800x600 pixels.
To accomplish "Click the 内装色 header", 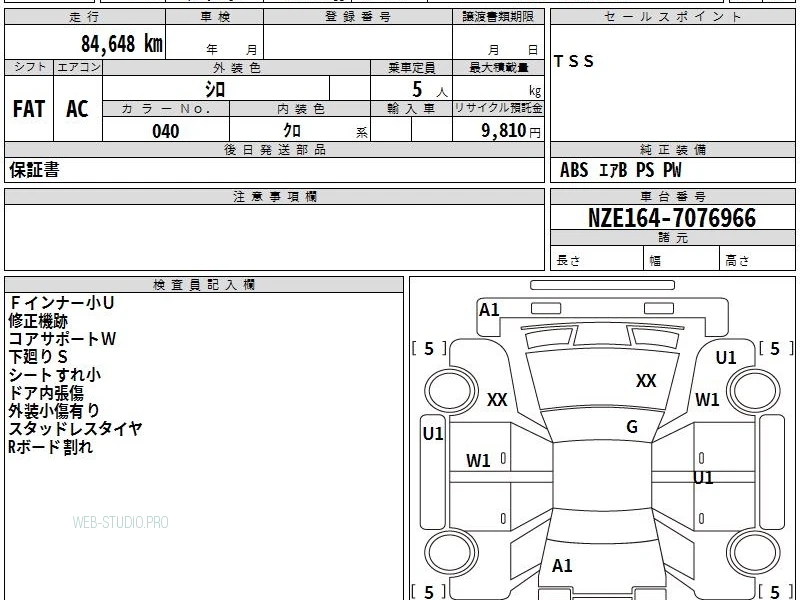I will [x=301, y=109].
